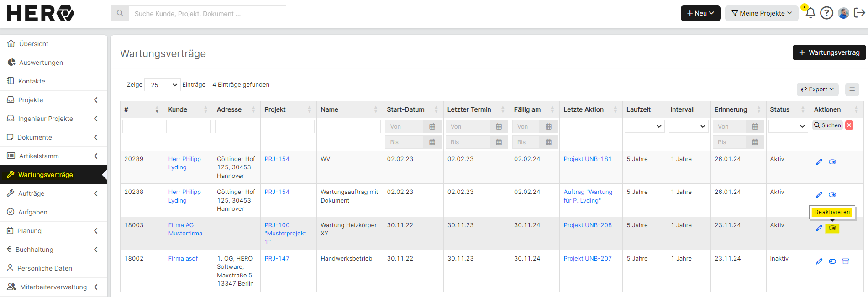Open Aufgaben in sidebar

click(x=53, y=212)
